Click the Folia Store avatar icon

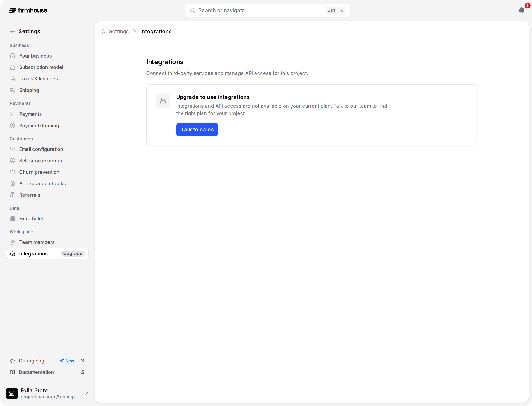coord(12,393)
